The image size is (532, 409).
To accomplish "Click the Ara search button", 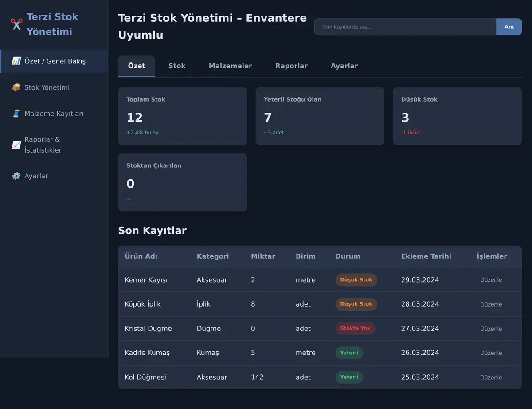I will [x=509, y=27].
